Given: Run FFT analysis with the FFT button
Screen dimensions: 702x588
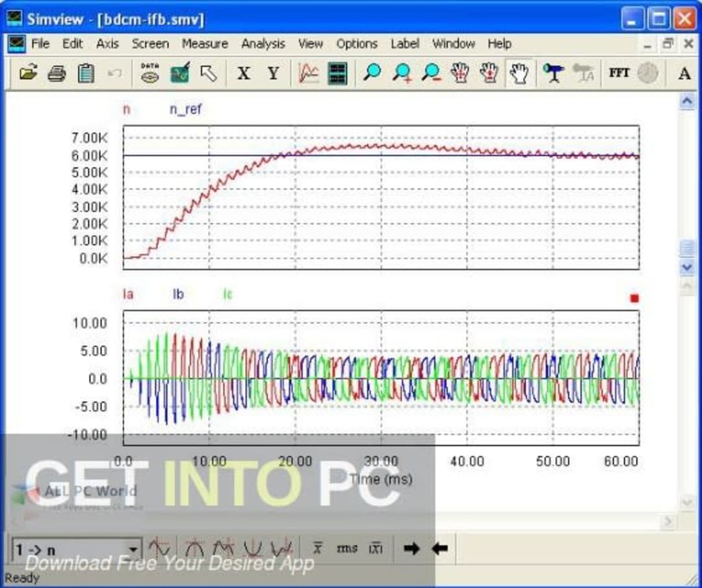Looking at the screenshot, I should 619,73.
